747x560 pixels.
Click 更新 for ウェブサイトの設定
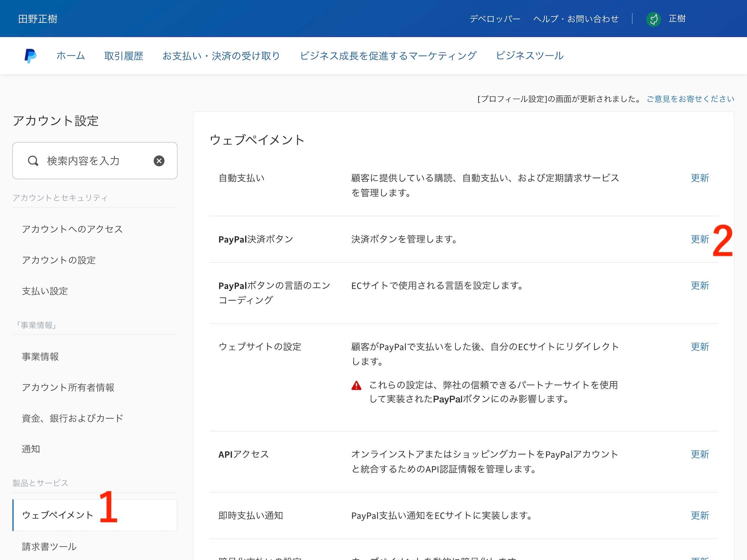tap(700, 347)
